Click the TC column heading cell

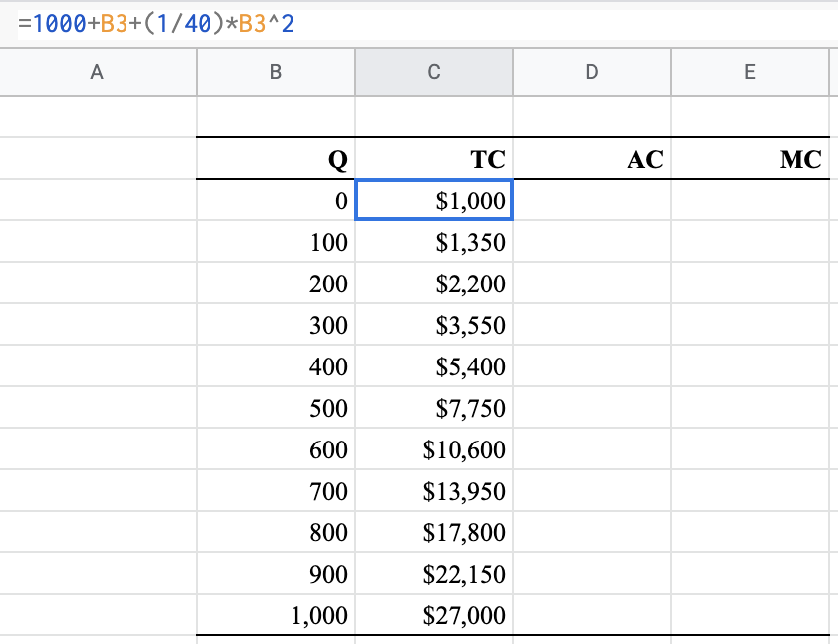pyautogui.click(x=433, y=159)
